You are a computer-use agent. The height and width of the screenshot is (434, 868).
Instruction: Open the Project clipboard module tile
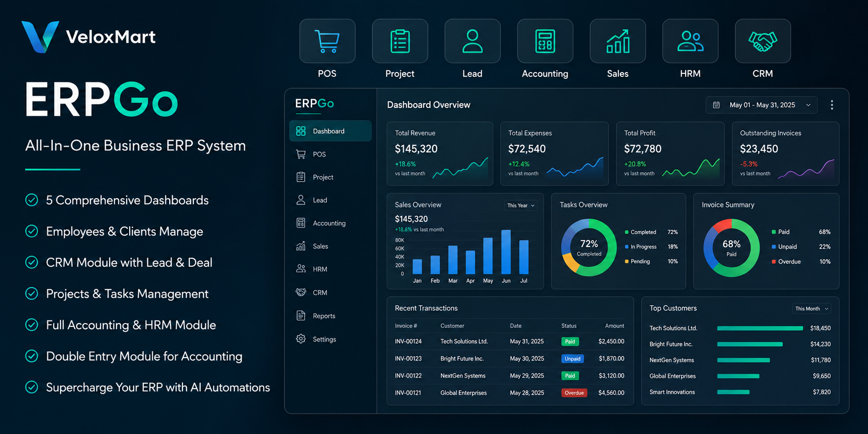(400, 41)
